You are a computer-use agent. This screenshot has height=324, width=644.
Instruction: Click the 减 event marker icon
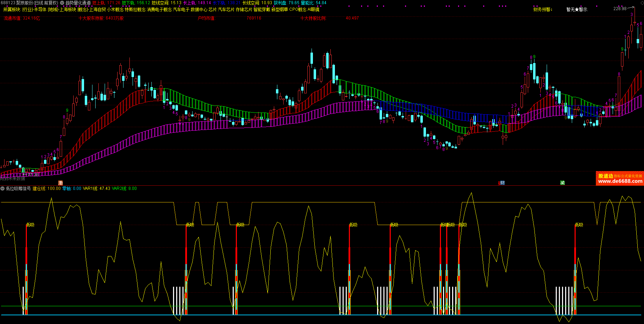pos(562,183)
